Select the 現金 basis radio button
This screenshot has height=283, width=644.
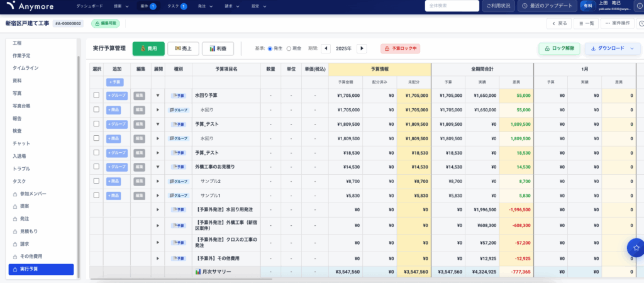(x=289, y=48)
